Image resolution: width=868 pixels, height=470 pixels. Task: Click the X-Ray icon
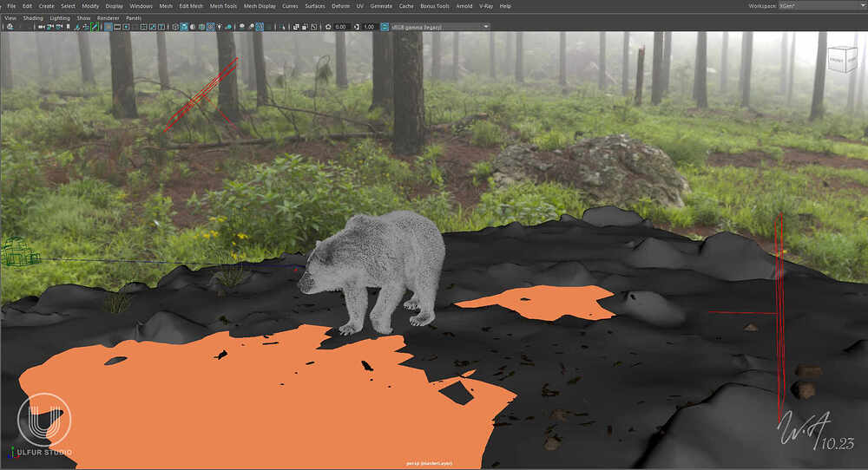296,27
